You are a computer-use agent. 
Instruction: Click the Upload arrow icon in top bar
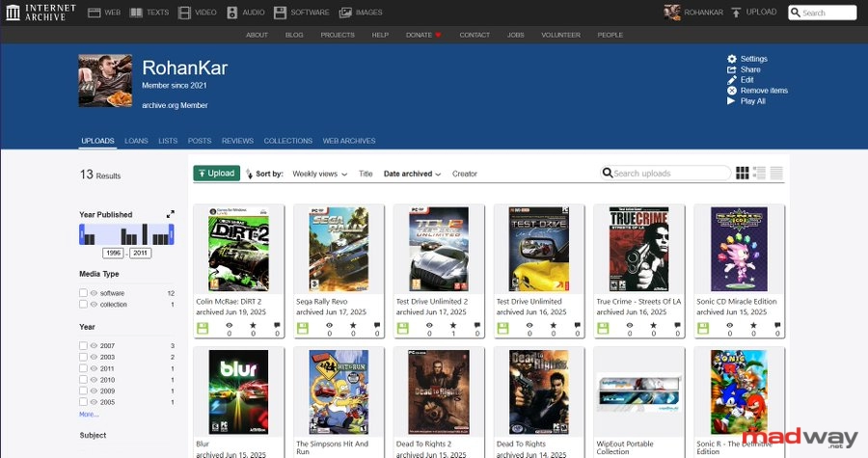pyautogui.click(x=736, y=13)
